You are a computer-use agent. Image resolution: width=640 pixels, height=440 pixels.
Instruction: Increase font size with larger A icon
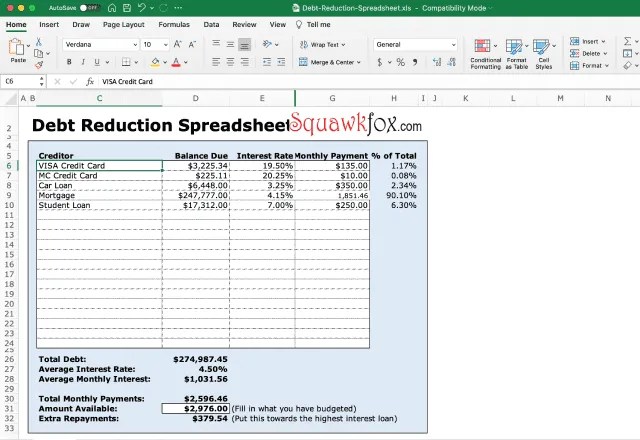pos(178,44)
